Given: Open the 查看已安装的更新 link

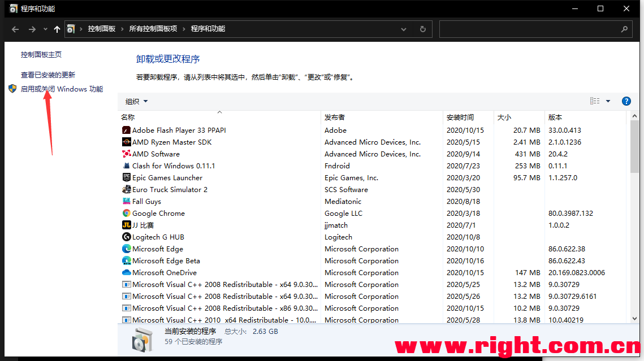Looking at the screenshot, I should point(48,75).
